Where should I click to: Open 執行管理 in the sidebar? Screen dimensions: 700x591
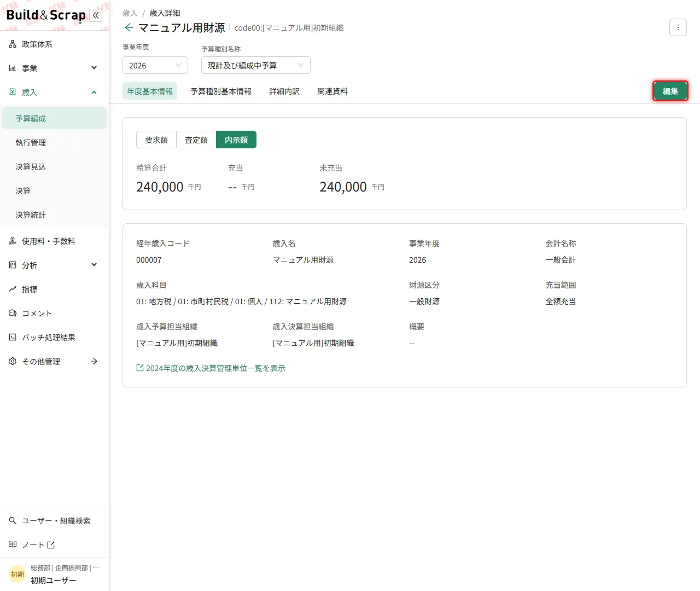pos(55,142)
